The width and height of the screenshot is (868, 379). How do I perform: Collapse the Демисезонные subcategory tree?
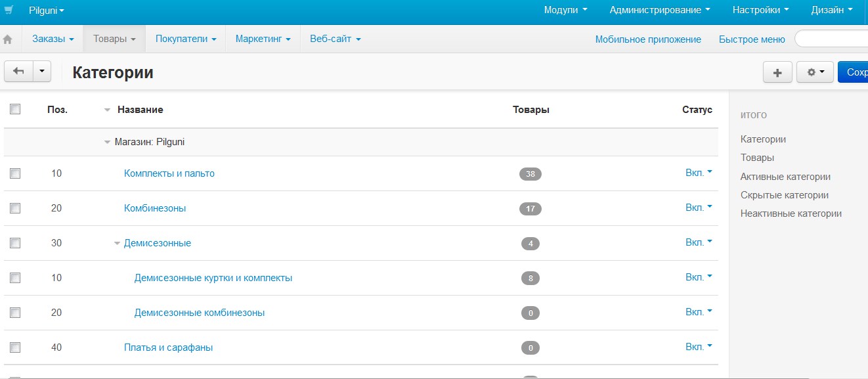pyautogui.click(x=117, y=244)
